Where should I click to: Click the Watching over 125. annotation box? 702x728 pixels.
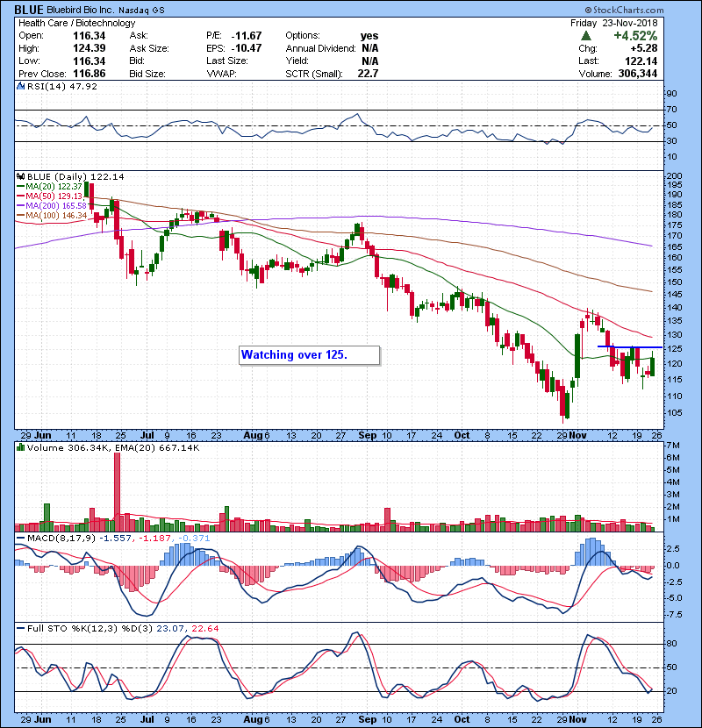[310, 355]
